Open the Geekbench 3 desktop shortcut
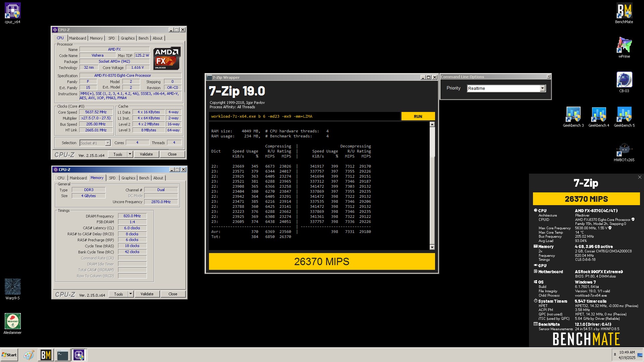 [x=573, y=117]
